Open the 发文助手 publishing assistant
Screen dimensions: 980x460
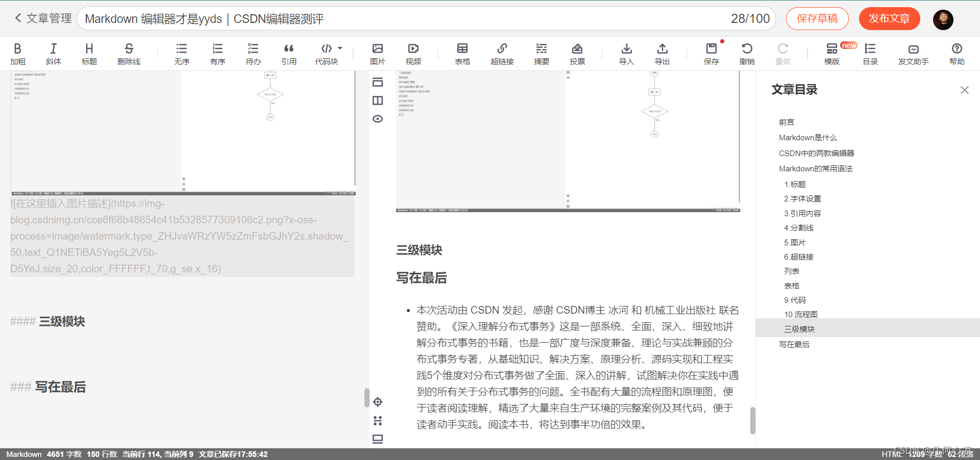(914, 54)
